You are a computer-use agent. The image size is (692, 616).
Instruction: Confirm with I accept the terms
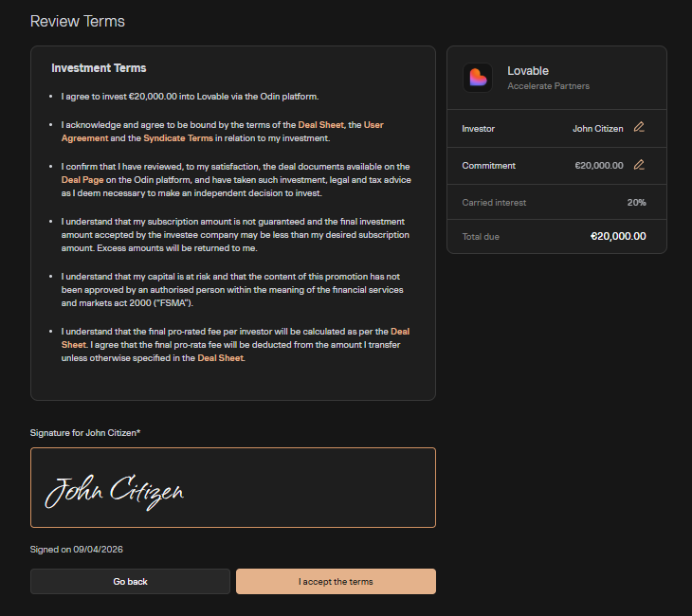336,581
